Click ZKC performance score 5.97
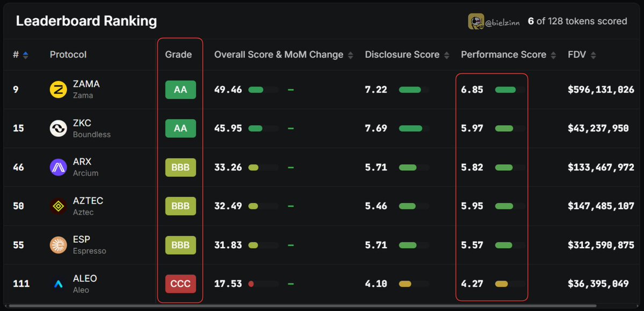This screenshot has width=644, height=311. [472, 128]
